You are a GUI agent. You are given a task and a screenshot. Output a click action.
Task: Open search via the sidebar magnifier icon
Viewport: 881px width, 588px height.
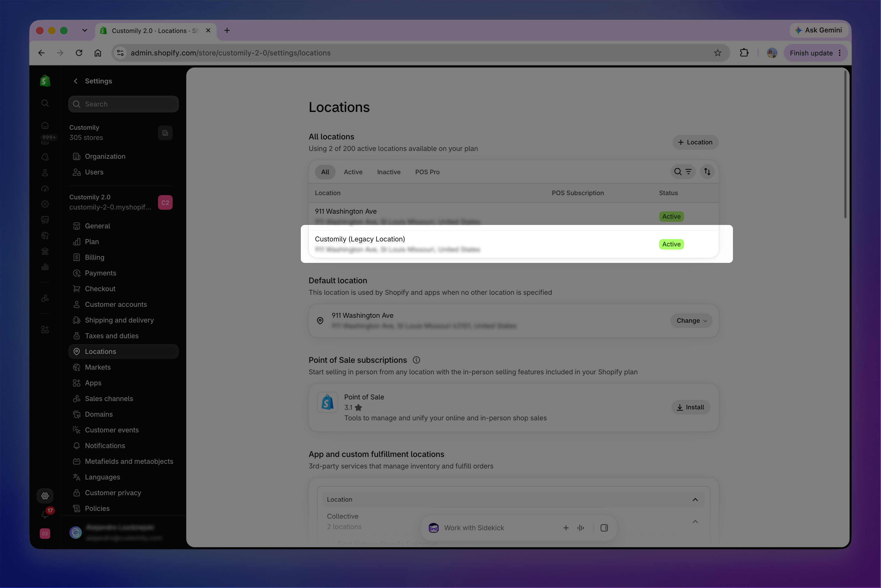[45, 103]
